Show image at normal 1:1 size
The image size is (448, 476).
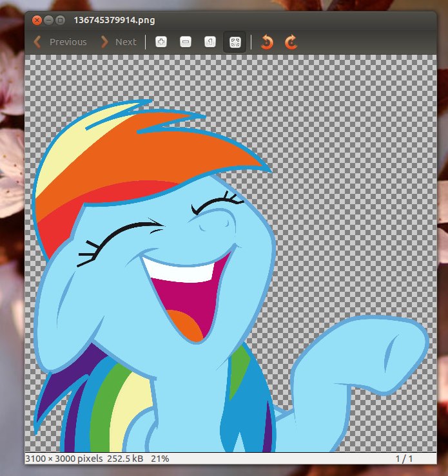pyautogui.click(x=209, y=42)
